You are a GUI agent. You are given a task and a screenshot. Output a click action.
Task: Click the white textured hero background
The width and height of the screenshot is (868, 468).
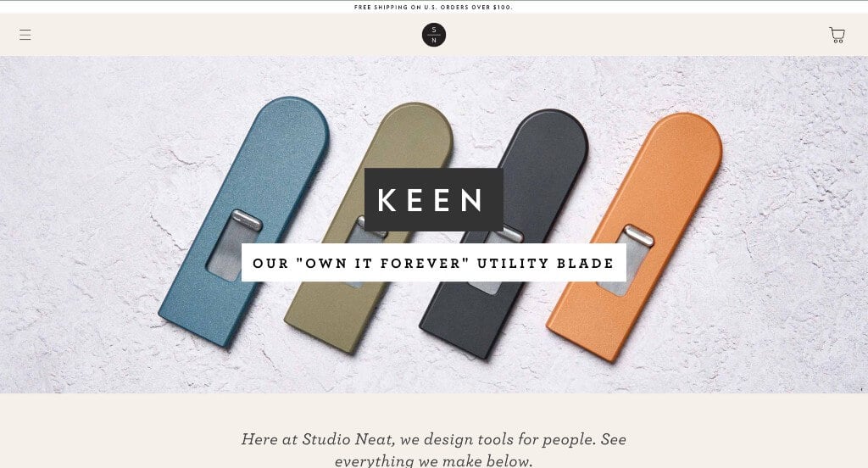click(83, 166)
